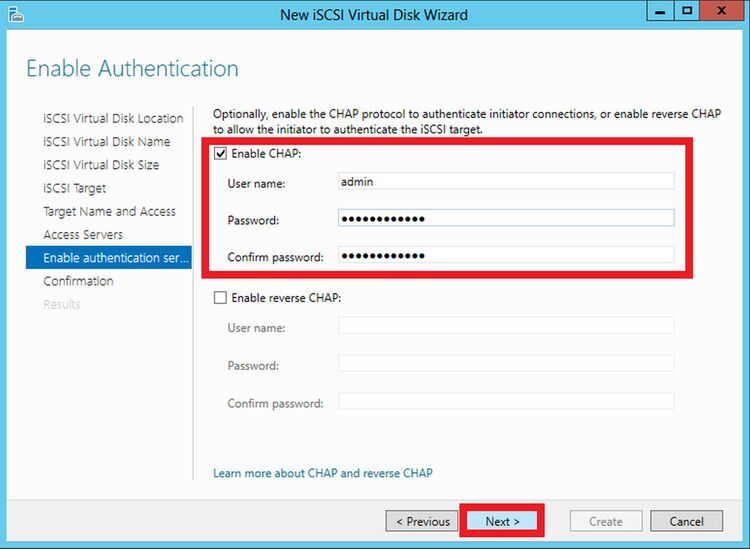The width and height of the screenshot is (750, 549).
Task: Switch to Target Name and Access step
Action: [x=109, y=212]
